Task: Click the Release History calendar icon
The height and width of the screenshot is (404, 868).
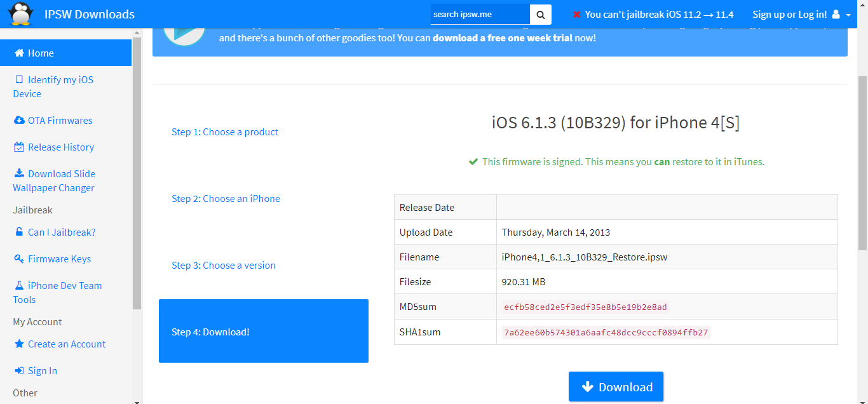Action: click(19, 147)
